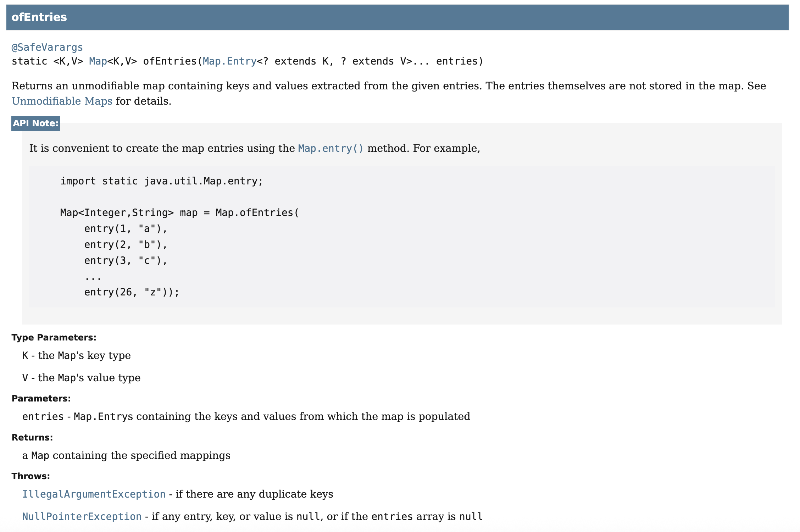
Task: Open the @SafeVarargs annotation link
Action: coord(47,47)
